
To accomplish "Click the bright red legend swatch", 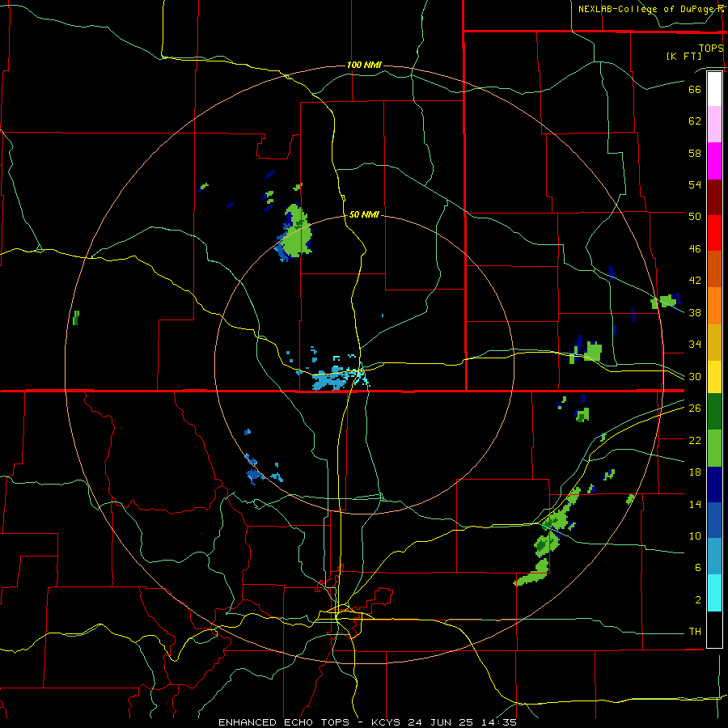I will click(714, 233).
